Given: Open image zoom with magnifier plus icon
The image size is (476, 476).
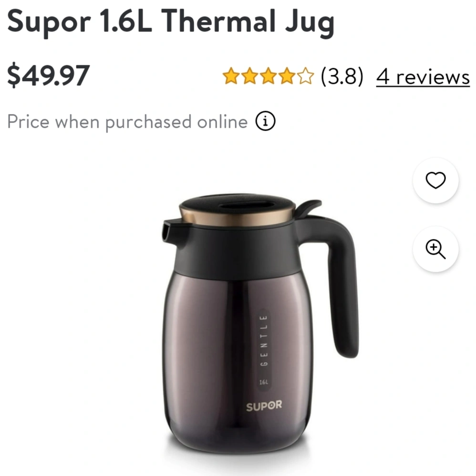Looking at the screenshot, I should [435, 249].
